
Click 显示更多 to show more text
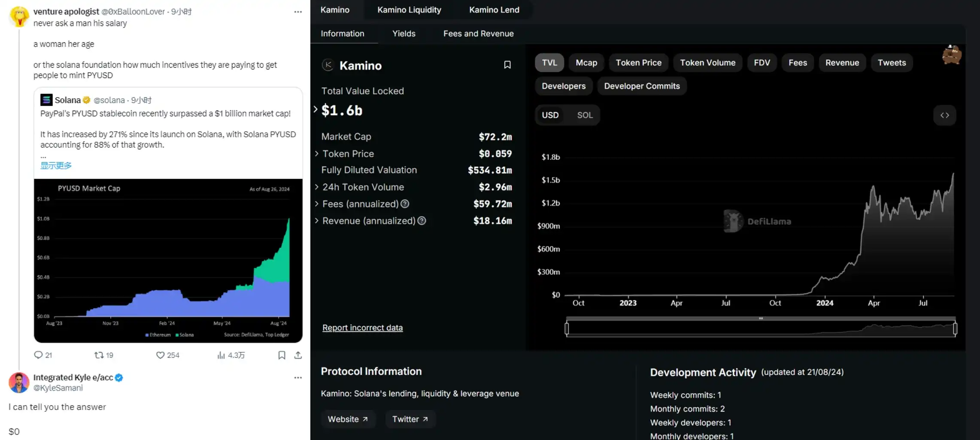tap(56, 166)
